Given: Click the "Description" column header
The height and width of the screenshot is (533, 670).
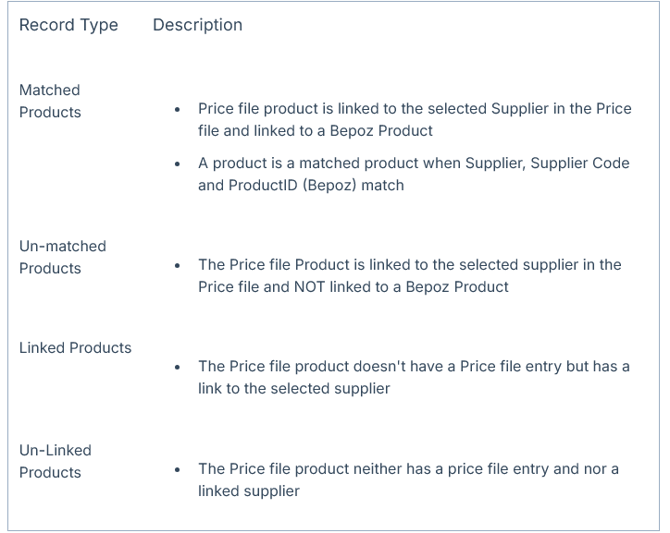Looking at the screenshot, I should tap(197, 25).
